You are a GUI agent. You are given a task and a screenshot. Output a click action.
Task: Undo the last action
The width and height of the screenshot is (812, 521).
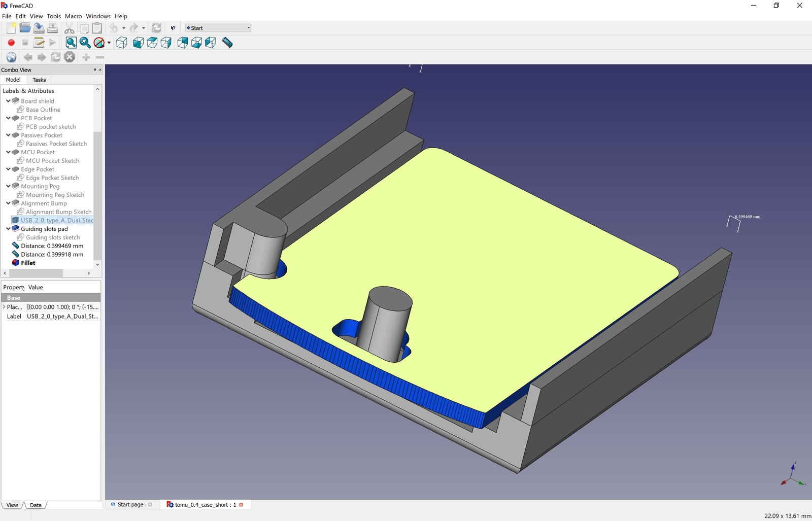pyautogui.click(x=114, y=28)
